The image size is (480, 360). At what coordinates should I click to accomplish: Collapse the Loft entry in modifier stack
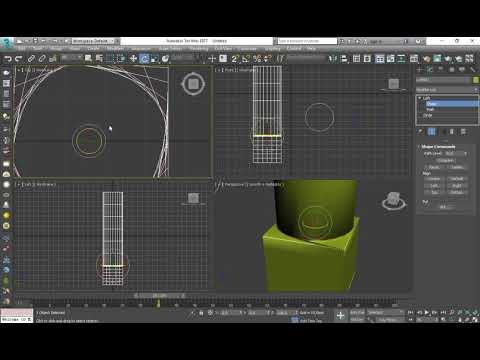420,98
